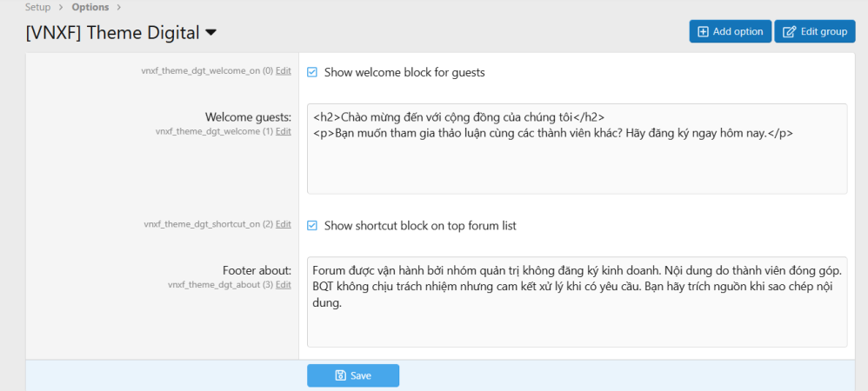
Task: Click the pencil icon in Edit group
Action: tap(790, 32)
